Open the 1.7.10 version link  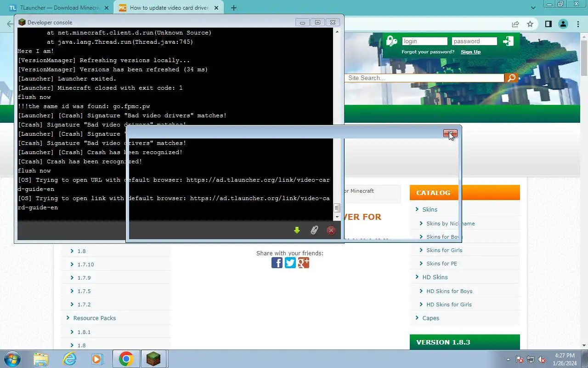pos(85,264)
